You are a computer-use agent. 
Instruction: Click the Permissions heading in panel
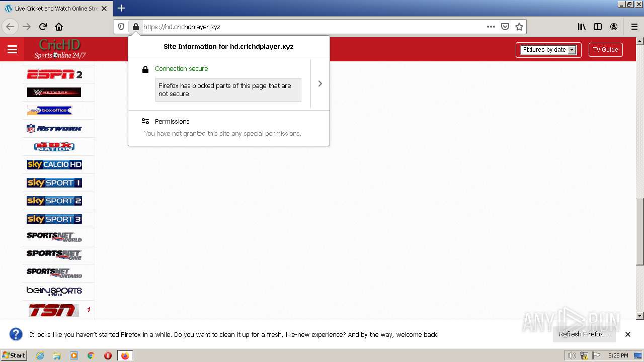172,122
